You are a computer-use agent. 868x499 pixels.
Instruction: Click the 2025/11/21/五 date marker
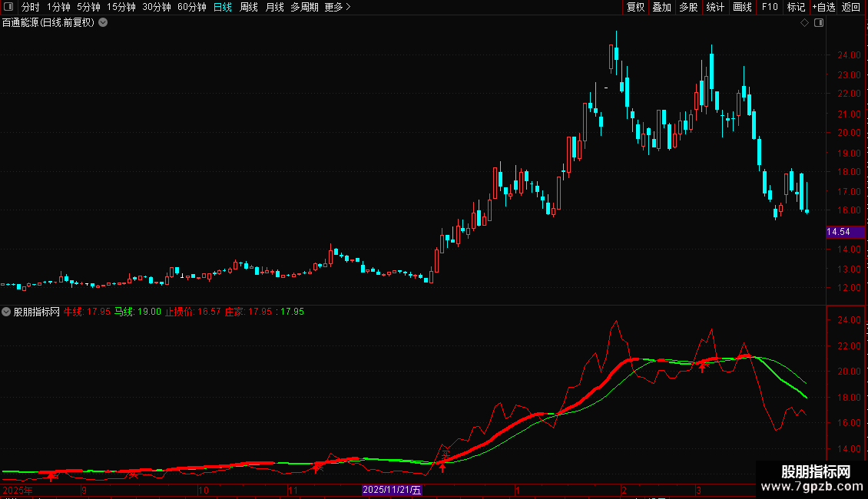coord(392,490)
